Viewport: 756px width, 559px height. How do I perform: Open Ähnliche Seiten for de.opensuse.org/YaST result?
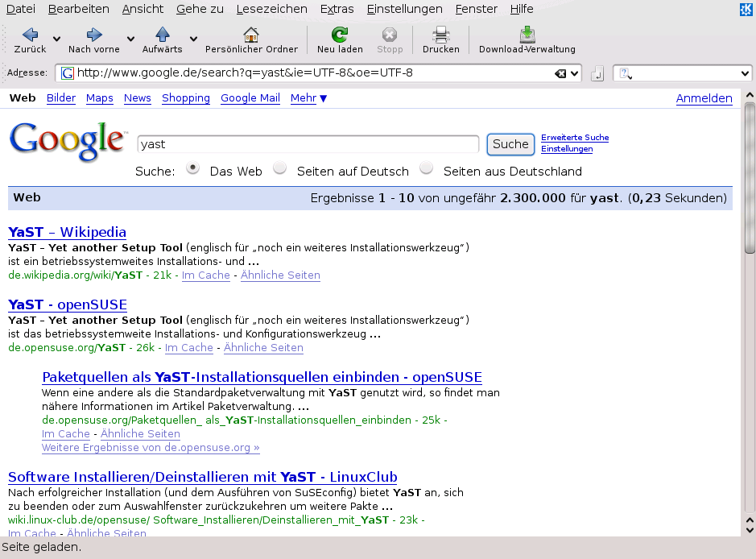tap(263, 348)
